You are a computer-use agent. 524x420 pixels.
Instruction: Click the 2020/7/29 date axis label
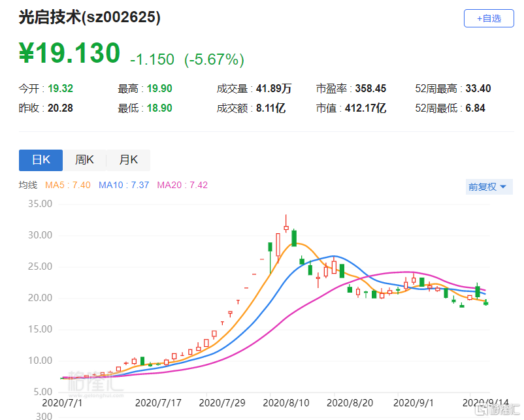click(222, 403)
